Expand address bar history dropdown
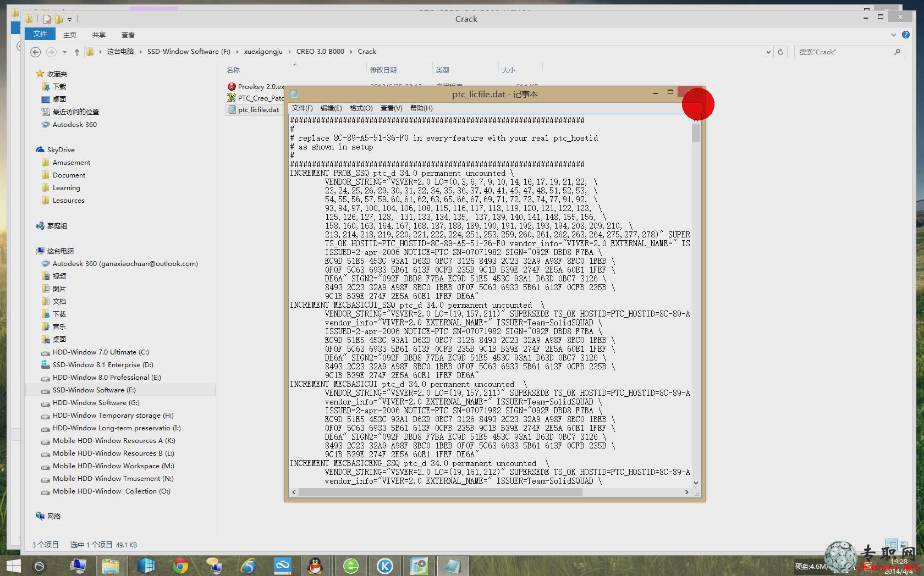This screenshot has width=924, height=576. click(768, 52)
